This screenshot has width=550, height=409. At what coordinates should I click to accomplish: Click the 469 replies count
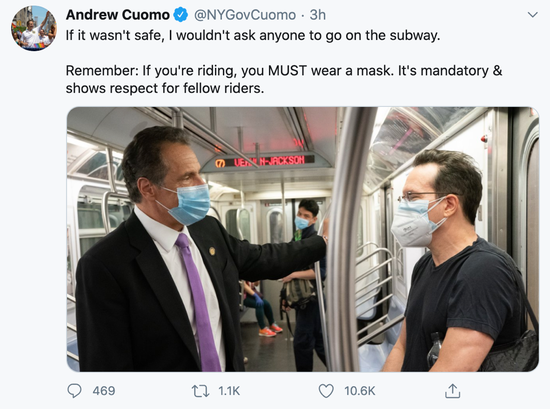pos(104,391)
